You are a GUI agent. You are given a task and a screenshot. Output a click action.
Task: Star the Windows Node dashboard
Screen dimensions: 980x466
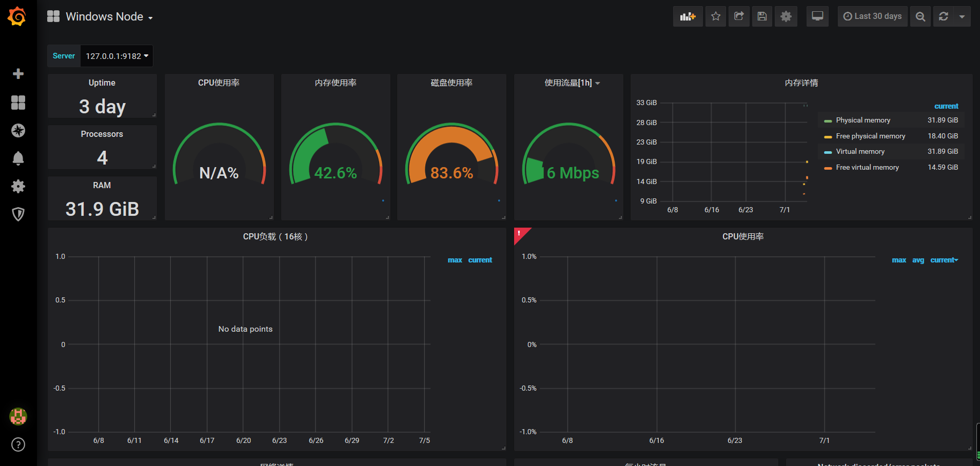716,16
